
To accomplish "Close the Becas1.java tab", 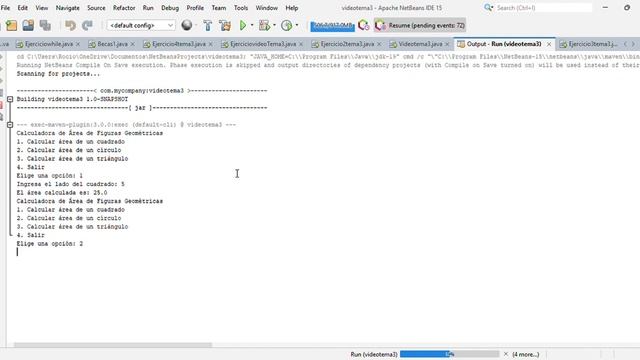I will tap(133, 44).
